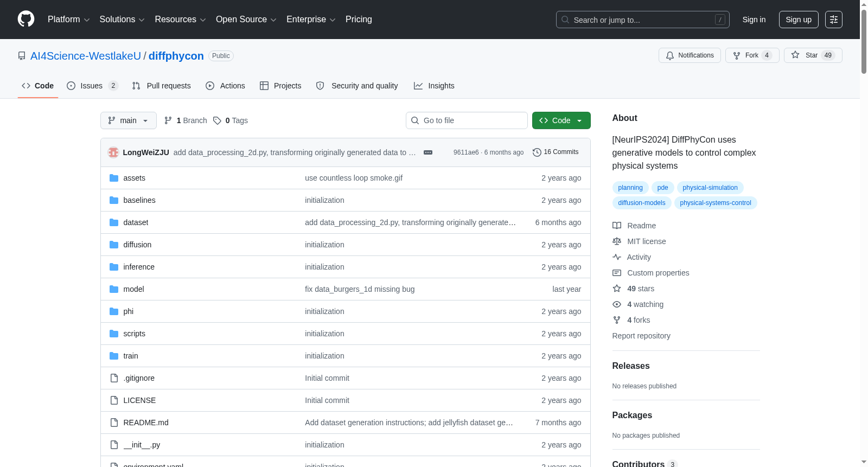Switch to Security and quality tab
This screenshot has width=868, height=467.
point(357,86)
